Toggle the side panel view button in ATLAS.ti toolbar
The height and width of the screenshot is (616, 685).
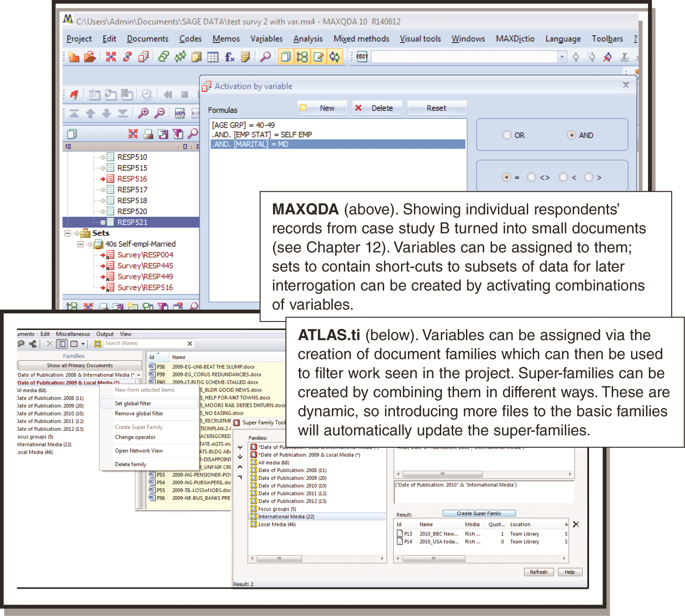(x=62, y=344)
